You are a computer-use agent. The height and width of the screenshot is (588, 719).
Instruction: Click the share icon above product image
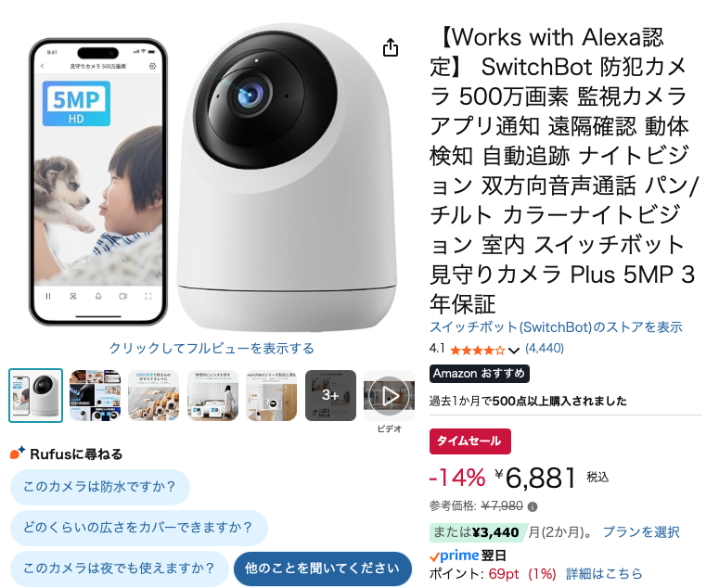pos(391,47)
